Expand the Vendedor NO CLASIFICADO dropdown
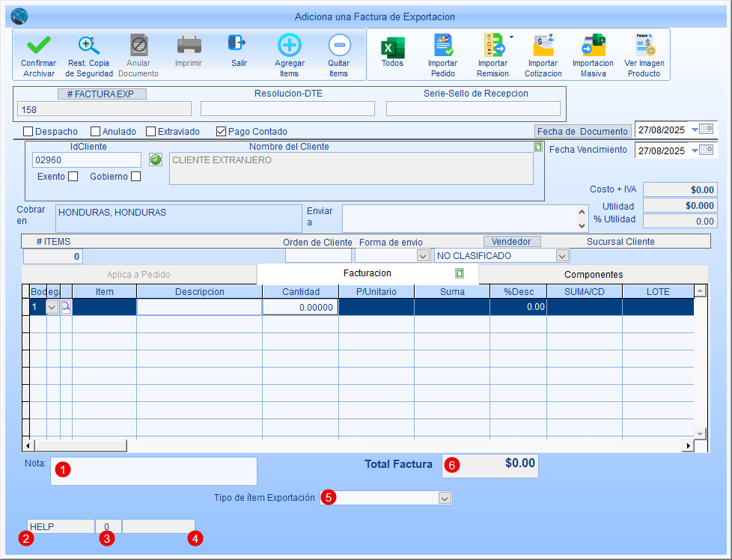Viewport: 732px width, 560px height. click(x=562, y=256)
